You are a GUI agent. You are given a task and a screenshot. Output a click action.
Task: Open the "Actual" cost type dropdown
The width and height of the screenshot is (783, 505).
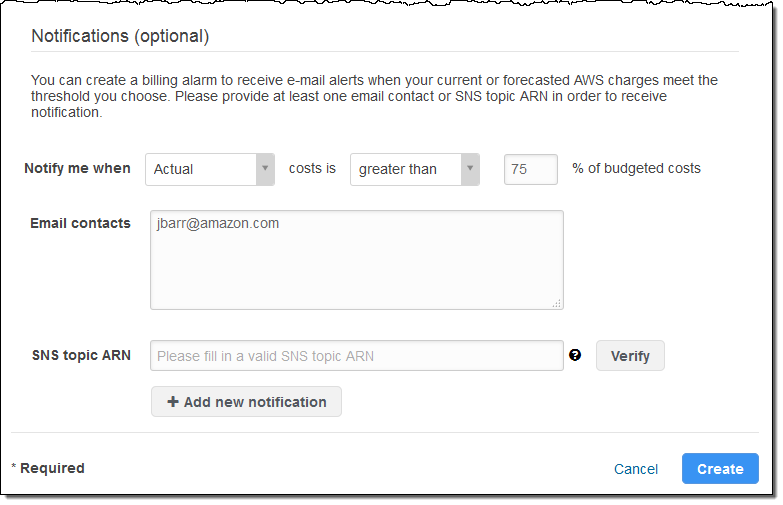click(x=210, y=169)
